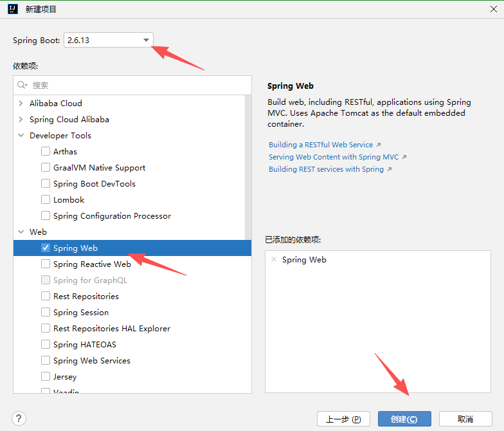Screen dimensions: 504x431
Task: Enable the Lombok dependency checkbox
Action: point(46,199)
